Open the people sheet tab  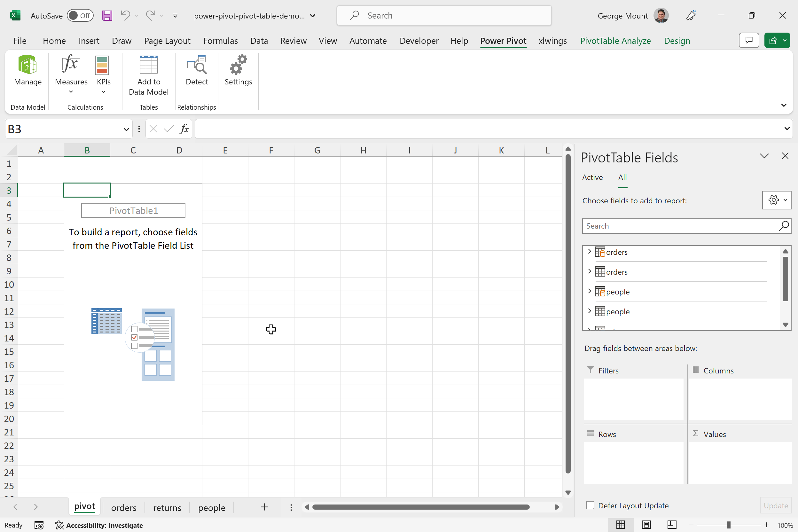211,507
